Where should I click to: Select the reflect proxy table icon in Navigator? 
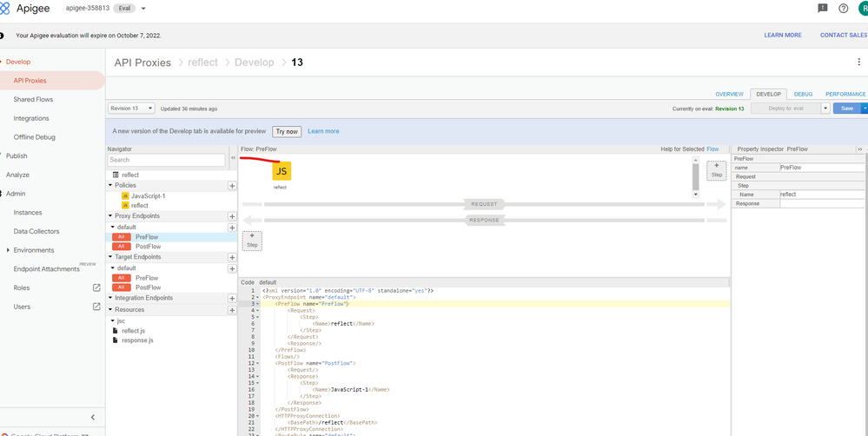click(116, 175)
